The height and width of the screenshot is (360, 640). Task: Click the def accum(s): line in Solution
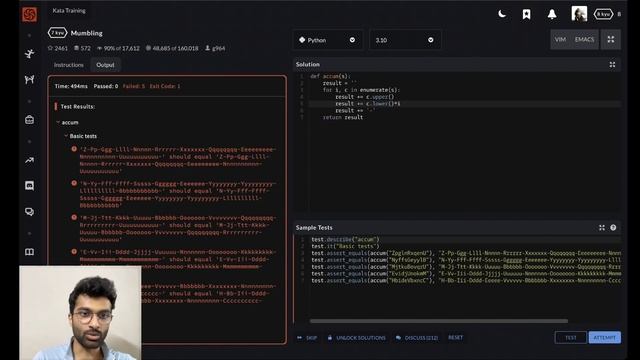pyautogui.click(x=330, y=76)
